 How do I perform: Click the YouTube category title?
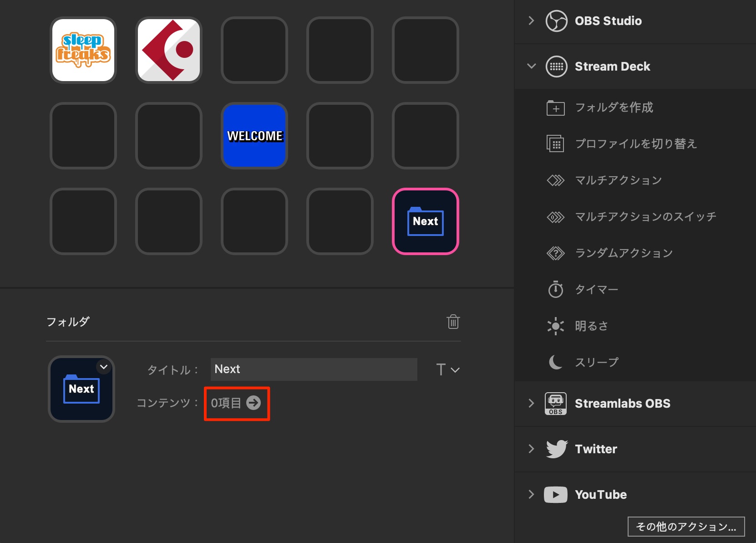[601, 495]
